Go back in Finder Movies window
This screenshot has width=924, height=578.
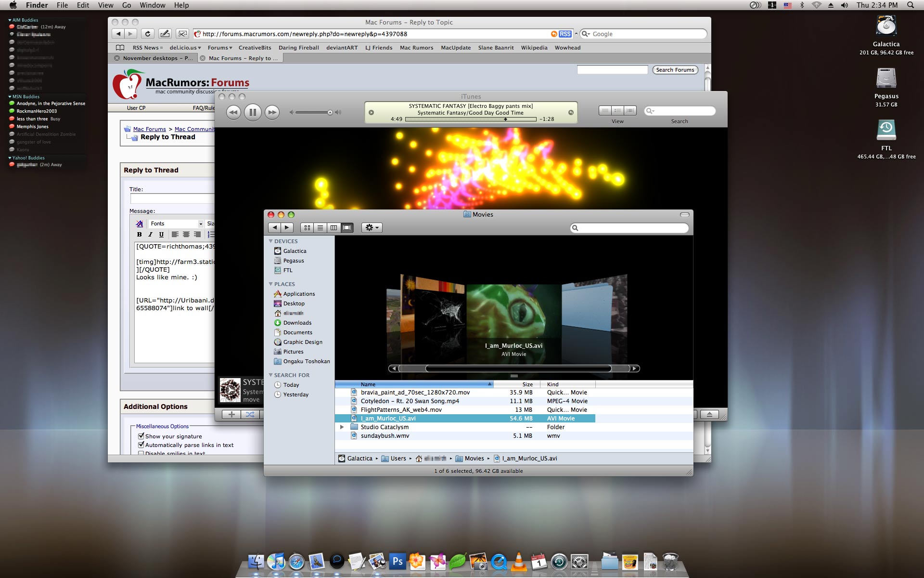pyautogui.click(x=274, y=228)
